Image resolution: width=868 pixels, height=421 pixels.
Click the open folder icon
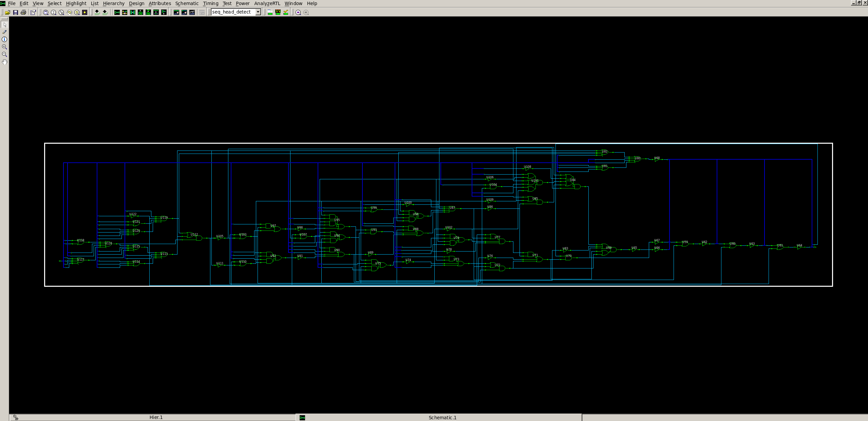point(7,12)
